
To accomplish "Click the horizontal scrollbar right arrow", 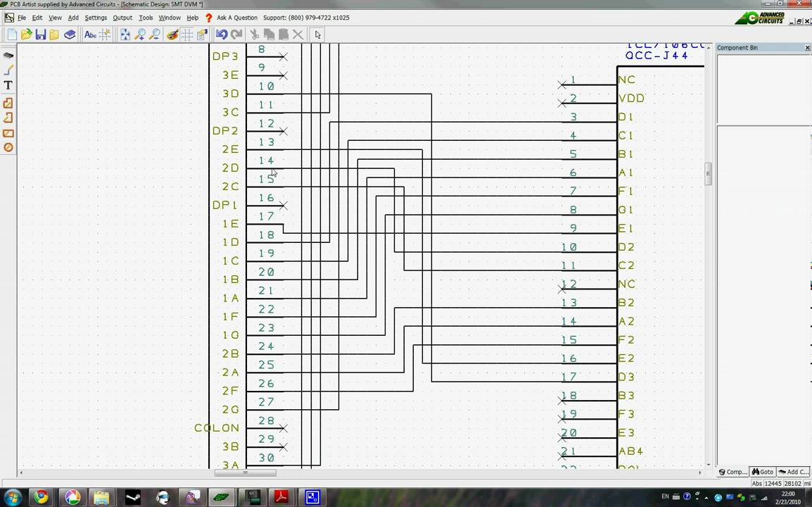I will [x=699, y=472].
